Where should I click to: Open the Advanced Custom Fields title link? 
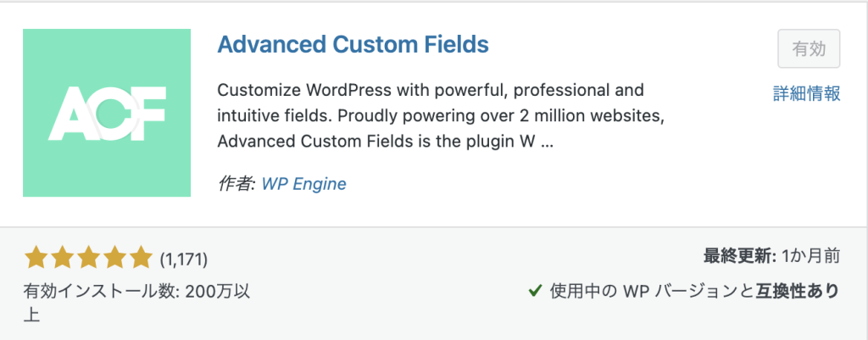(353, 44)
